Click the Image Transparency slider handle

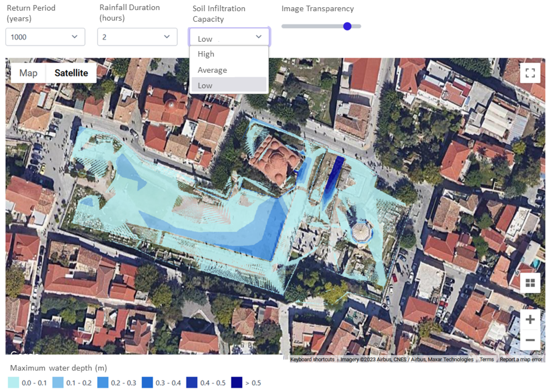347,26
